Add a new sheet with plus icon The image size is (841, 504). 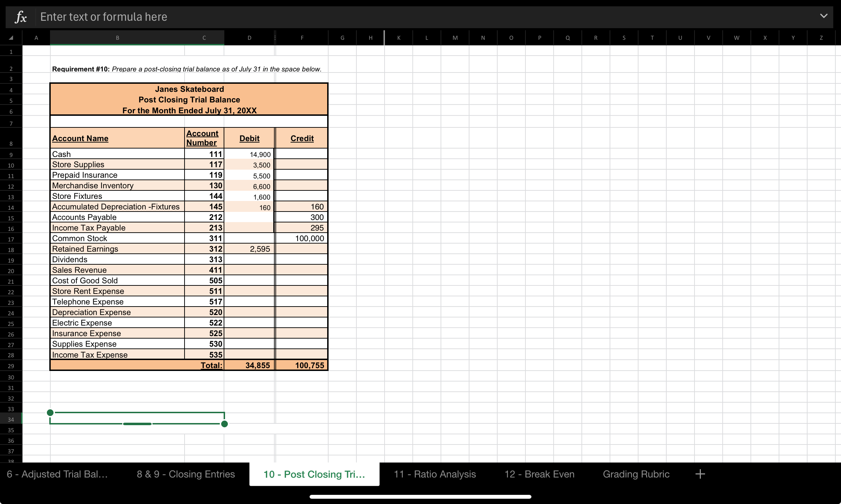pos(700,474)
